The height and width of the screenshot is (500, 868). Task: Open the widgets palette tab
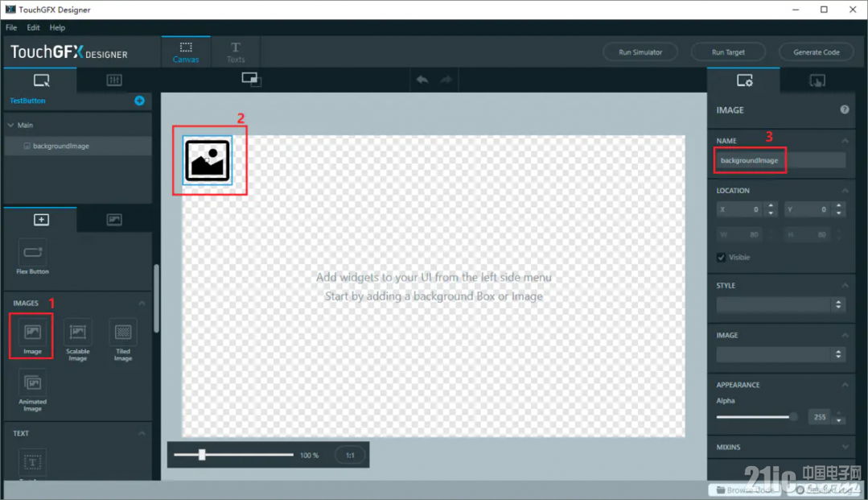pyautogui.click(x=41, y=220)
